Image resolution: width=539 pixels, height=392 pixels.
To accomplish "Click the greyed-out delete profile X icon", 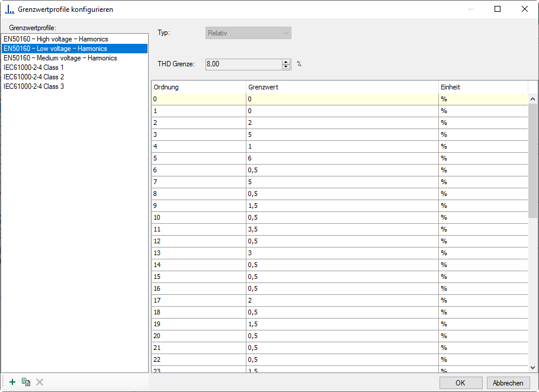I will pyautogui.click(x=40, y=382).
